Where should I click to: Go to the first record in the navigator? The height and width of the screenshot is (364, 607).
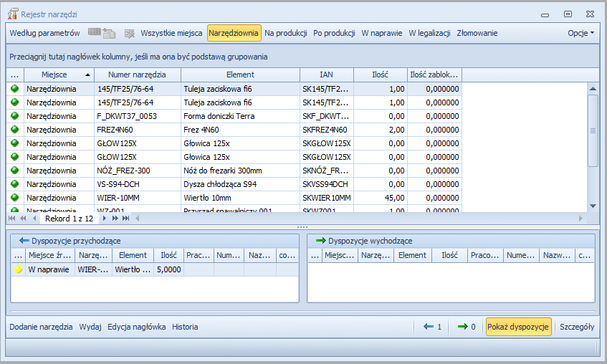pyautogui.click(x=13, y=218)
